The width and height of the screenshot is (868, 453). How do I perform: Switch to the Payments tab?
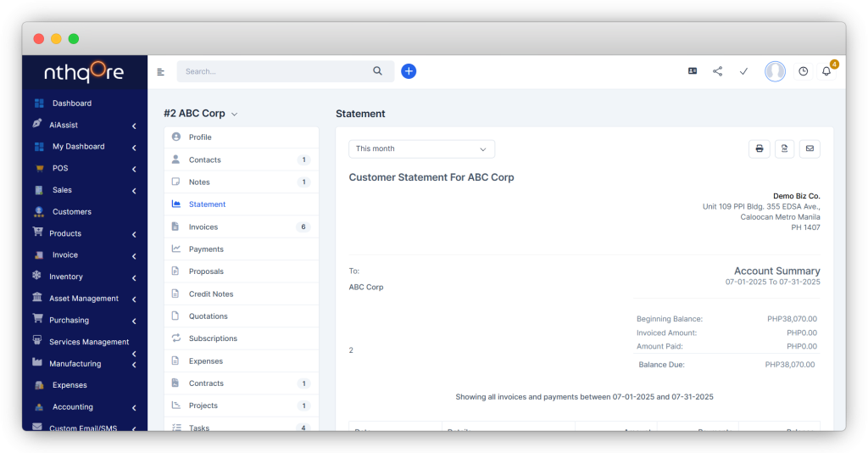206,249
